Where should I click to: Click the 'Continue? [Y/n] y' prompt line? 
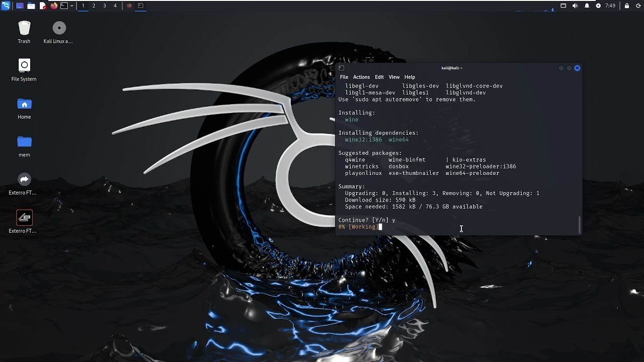click(x=367, y=220)
